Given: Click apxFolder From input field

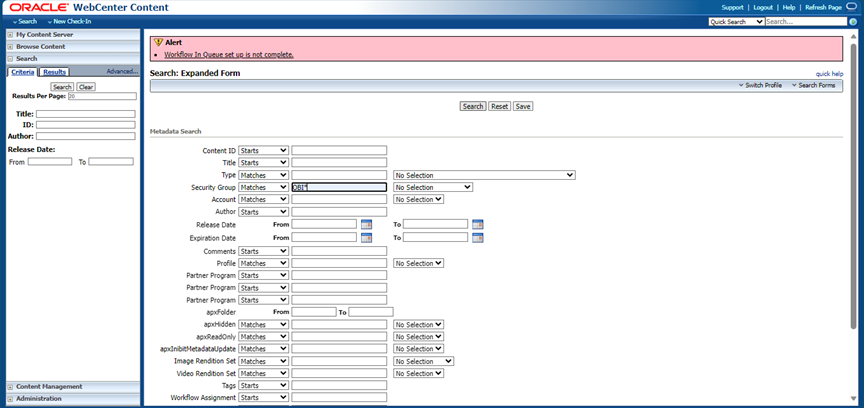Looking at the screenshot, I should [x=314, y=312].
